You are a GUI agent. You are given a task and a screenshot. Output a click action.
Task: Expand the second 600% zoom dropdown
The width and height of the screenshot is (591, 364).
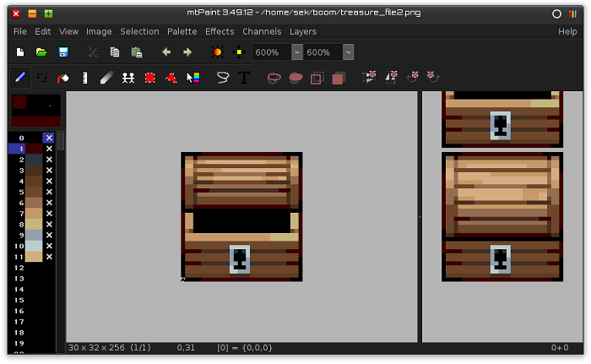pos(348,52)
